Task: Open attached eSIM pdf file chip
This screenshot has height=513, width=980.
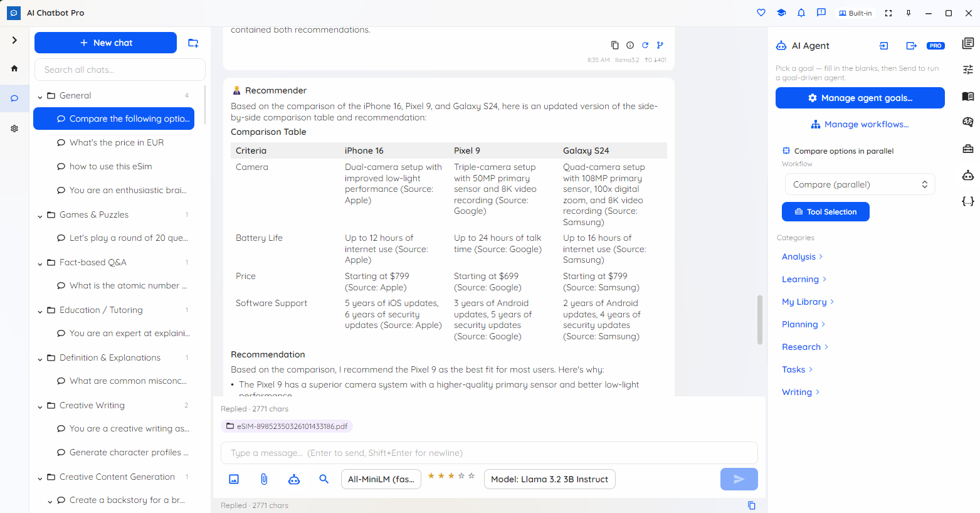Action: [287, 426]
